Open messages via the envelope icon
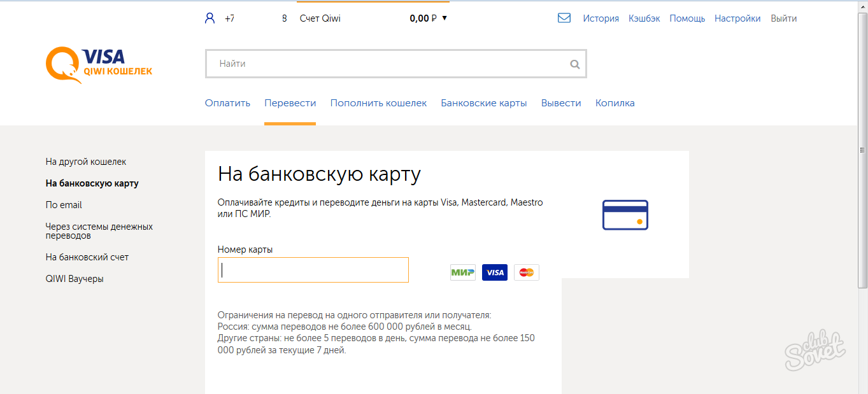Screen dimensions: 868x394 [x=564, y=18]
